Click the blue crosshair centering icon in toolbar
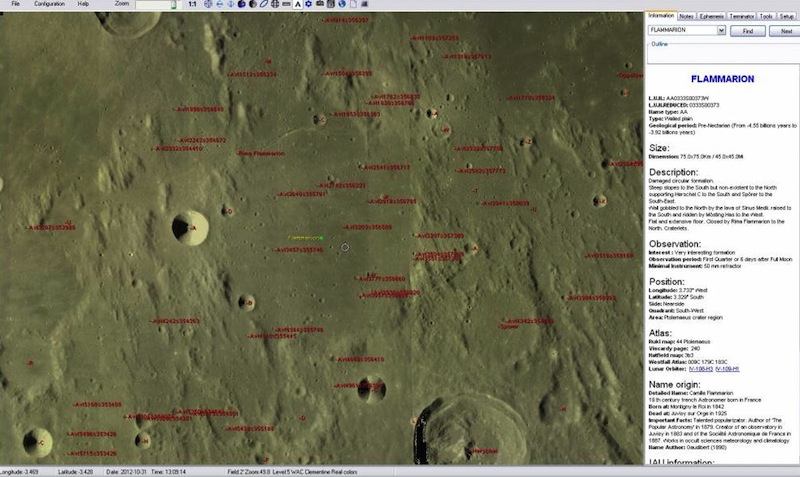The width and height of the screenshot is (800, 477). [208, 4]
